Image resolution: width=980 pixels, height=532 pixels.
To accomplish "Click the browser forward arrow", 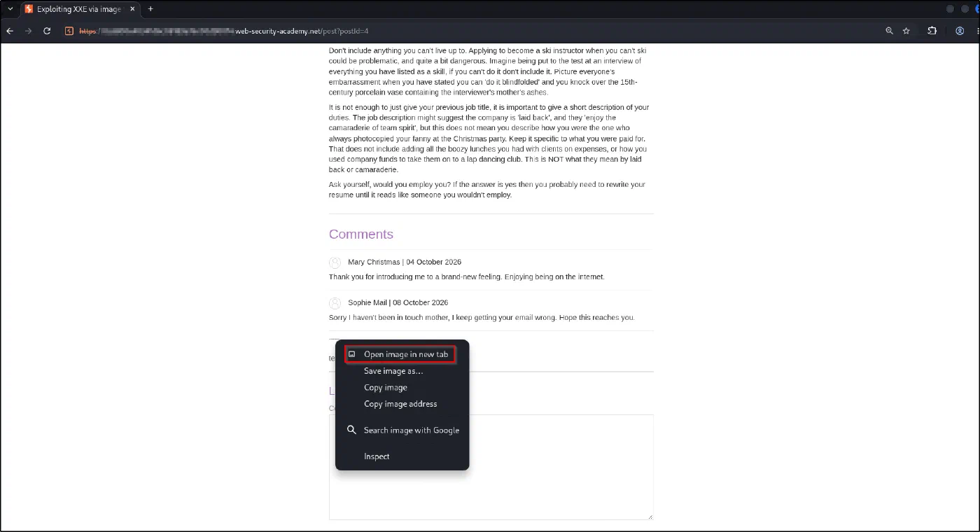I will point(29,31).
